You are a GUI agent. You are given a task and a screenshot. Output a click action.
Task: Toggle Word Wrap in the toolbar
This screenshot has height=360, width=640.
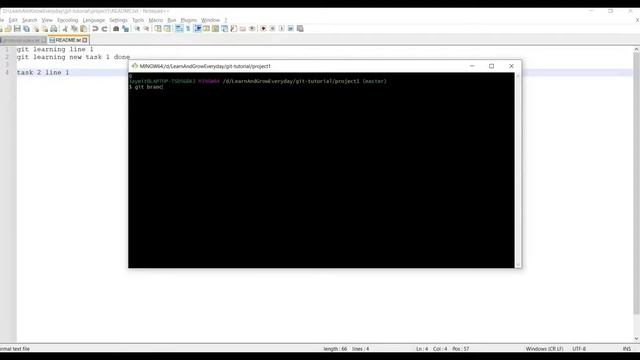(x=179, y=29)
